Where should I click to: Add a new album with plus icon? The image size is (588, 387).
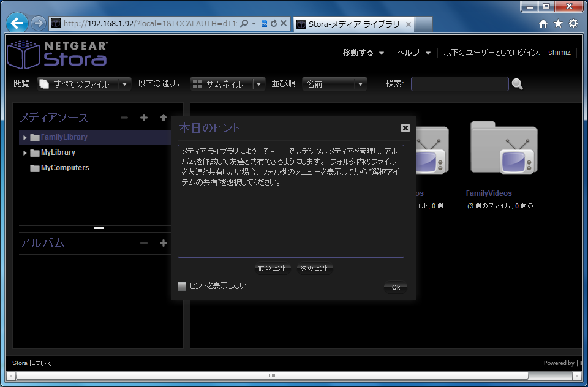click(x=164, y=243)
